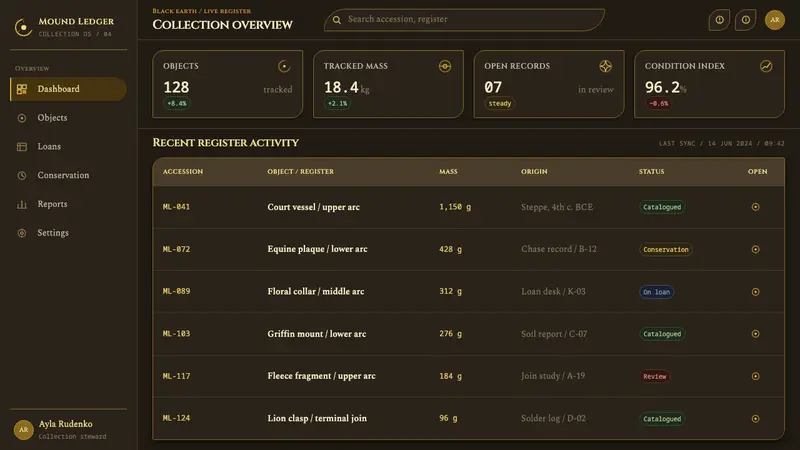
Task: Click the Object / Register column header
Action: 301,172
